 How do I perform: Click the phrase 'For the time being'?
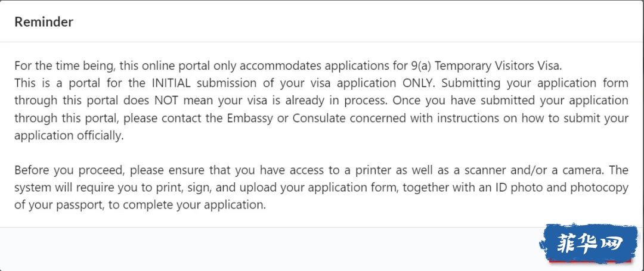pos(58,65)
